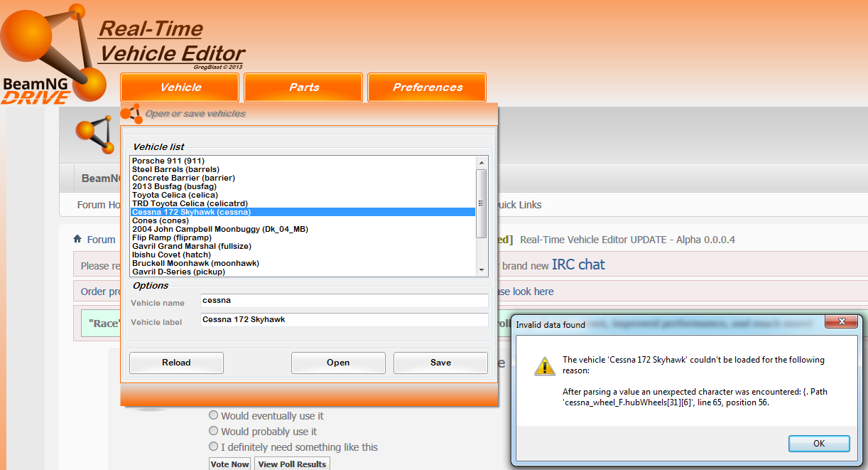Click the Real-Time Vehicle Editor title
The image size is (868, 470).
(x=171, y=41)
